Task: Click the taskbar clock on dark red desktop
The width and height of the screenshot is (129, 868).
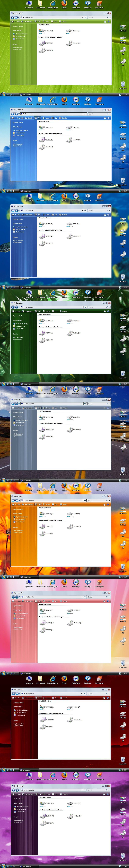Action: click(124, 770)
